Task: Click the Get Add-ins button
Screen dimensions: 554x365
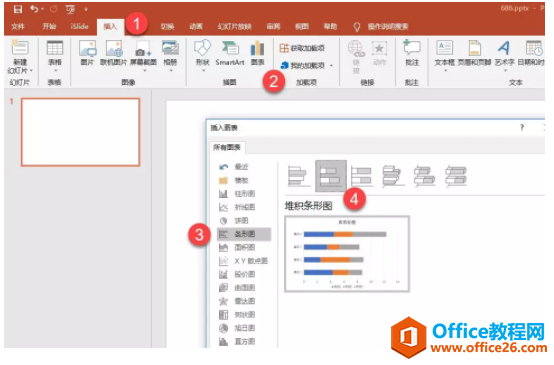Action: (302, 48)
